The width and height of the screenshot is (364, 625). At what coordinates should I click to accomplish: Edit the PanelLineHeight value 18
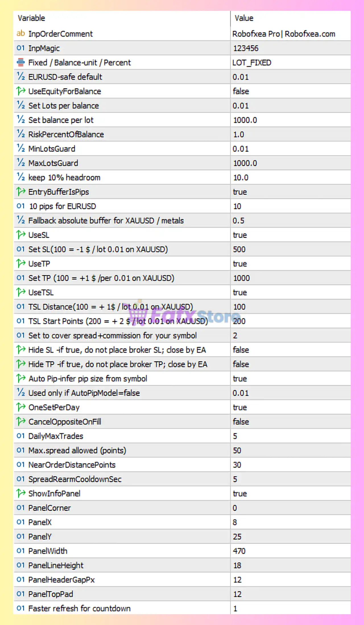(237, 565)
